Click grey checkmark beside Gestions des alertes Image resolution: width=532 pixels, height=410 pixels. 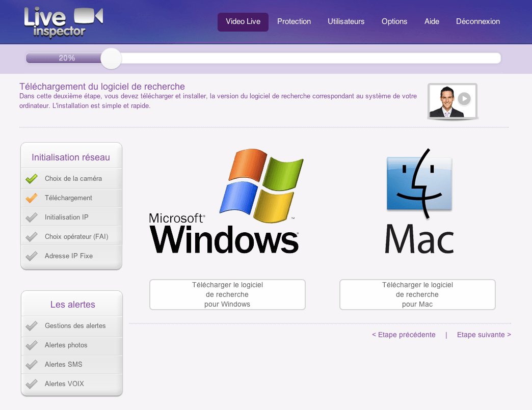[32, 325]
